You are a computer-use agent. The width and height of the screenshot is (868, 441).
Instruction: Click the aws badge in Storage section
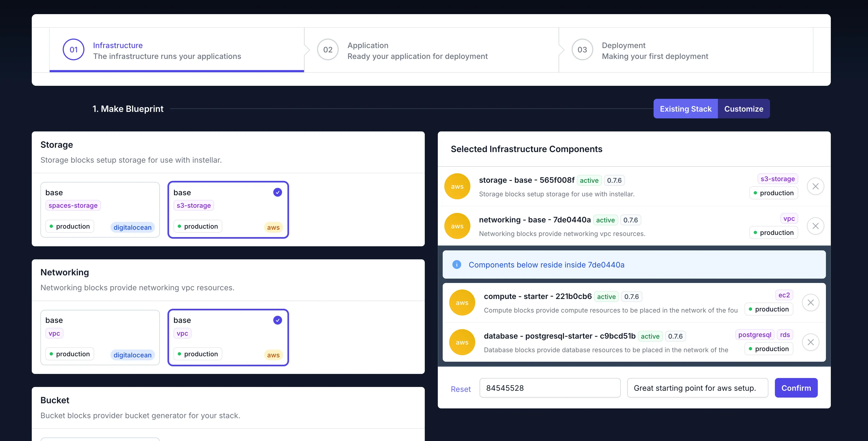pos(273,227)
